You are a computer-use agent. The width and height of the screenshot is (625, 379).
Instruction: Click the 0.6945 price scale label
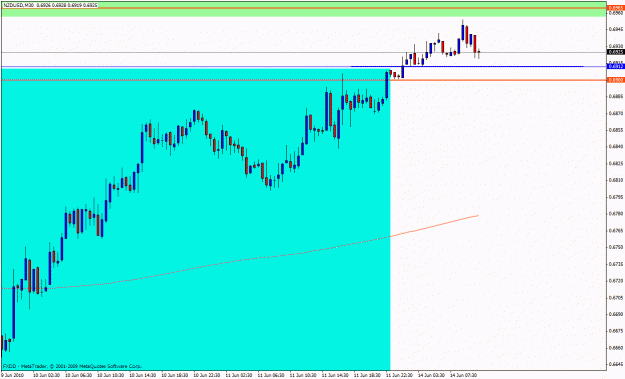[616, 29]
